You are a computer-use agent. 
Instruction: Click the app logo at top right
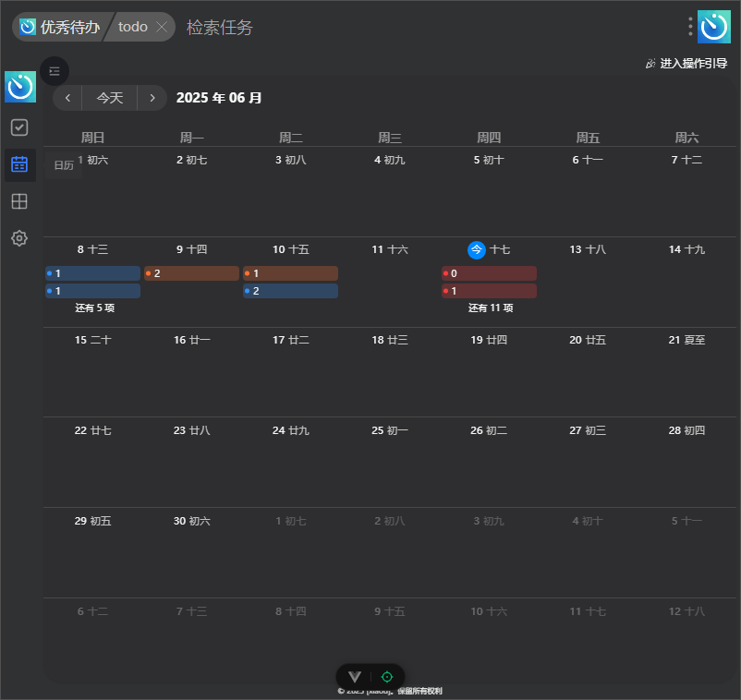[713, 27]
